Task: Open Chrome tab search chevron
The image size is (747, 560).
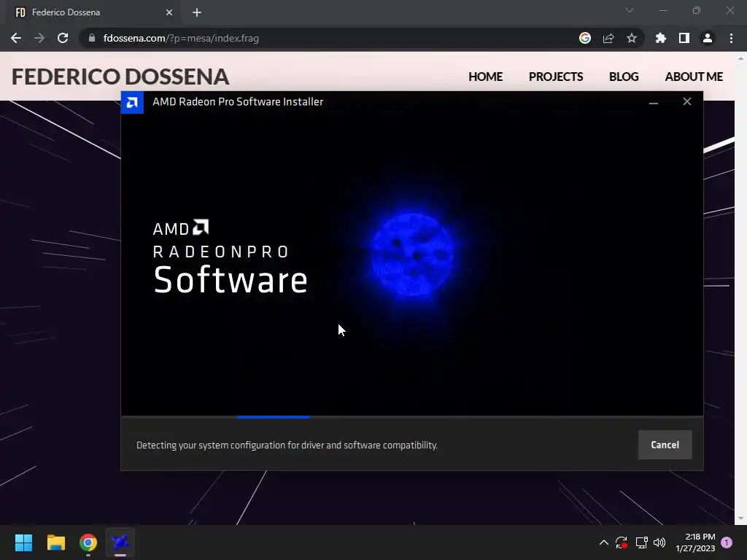Action: (x=630, y=10)
